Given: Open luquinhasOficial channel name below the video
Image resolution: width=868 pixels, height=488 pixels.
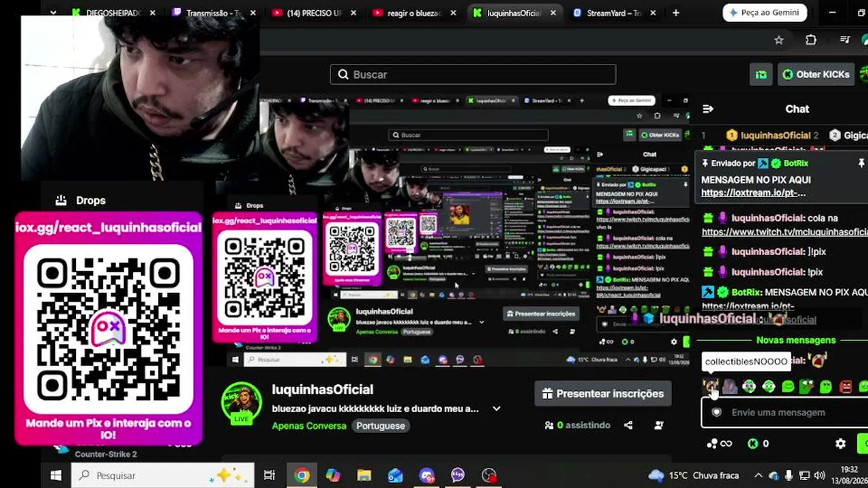Looking at the screenshot, I should 323,390.
